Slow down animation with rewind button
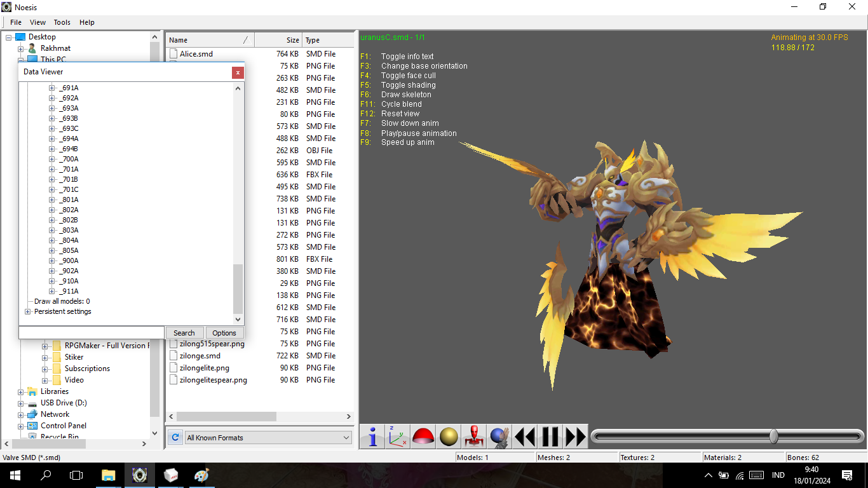The image size is (868, 488). [525, 437]
